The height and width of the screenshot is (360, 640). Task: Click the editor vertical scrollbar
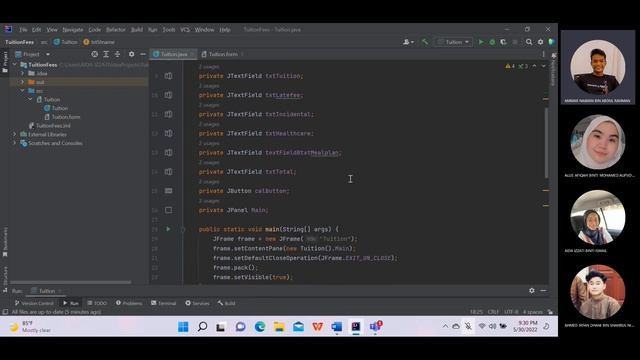(546, 143)
